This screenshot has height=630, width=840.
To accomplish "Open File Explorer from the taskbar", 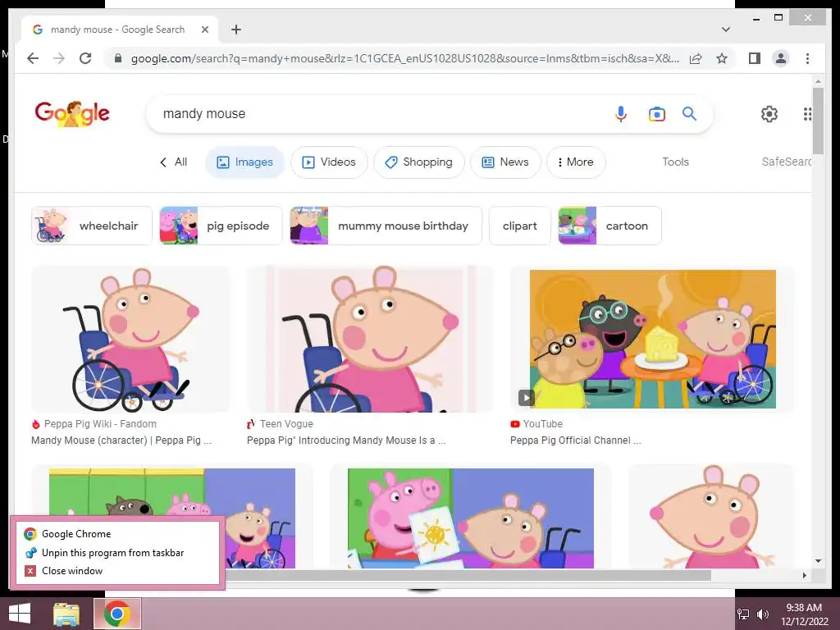I will [x=66, y=614].
